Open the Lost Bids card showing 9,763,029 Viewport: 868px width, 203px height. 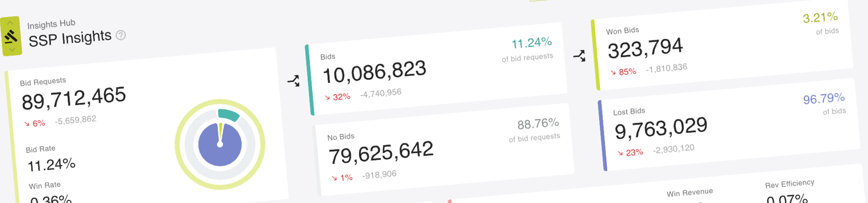[729, 125]
